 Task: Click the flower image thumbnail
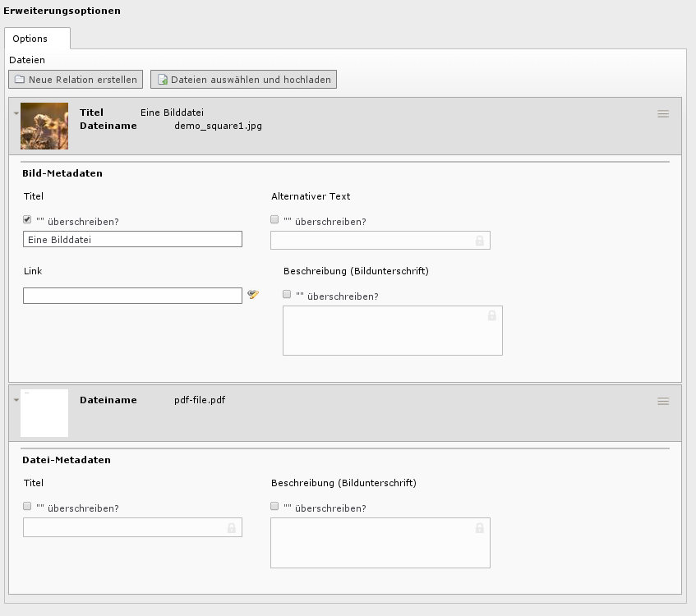pos(44,126)
